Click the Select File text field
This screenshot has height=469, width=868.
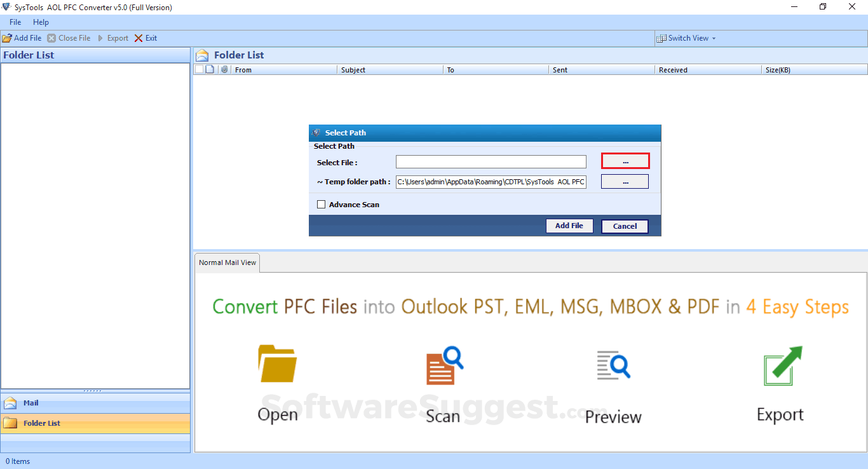(x=491, y=162)
